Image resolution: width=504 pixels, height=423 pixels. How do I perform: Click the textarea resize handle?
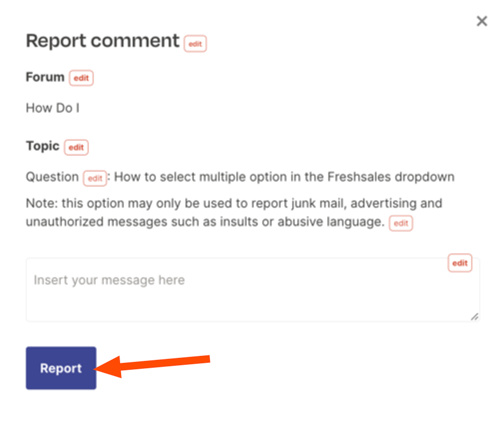tap(475, 317)
